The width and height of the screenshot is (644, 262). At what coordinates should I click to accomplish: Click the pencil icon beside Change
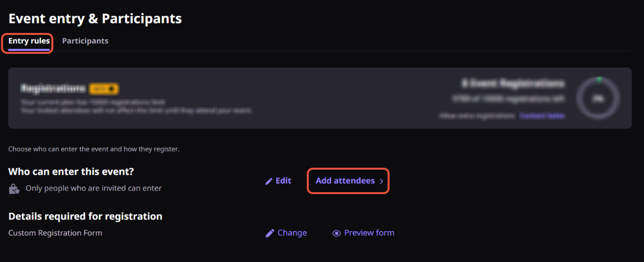[270, 233]
